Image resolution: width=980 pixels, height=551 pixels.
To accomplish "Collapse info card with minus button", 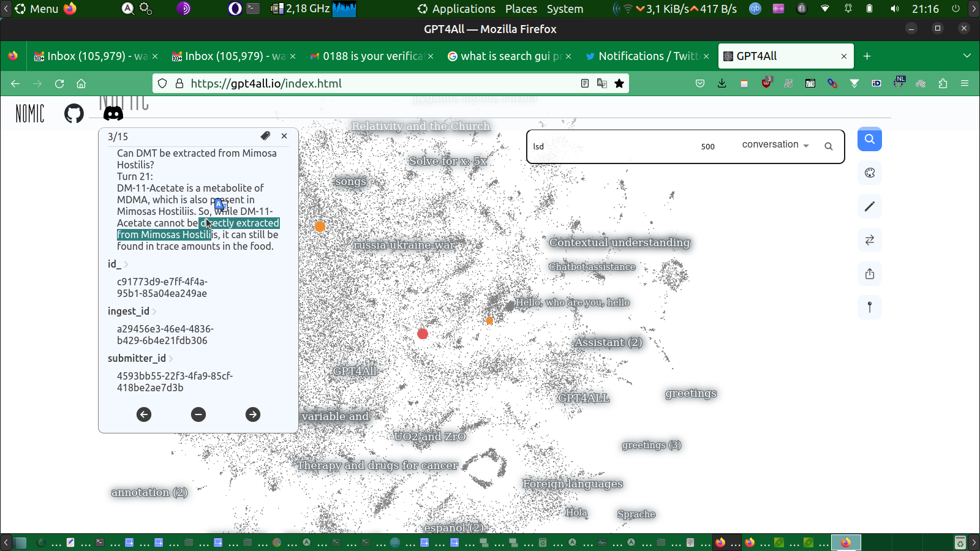I will (198, 414).
